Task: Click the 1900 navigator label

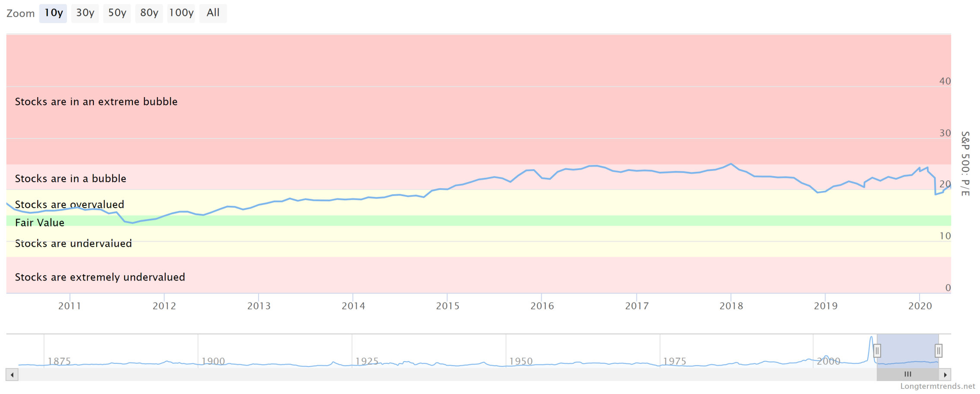Action: pyautogui.click(x=213, y=361)
